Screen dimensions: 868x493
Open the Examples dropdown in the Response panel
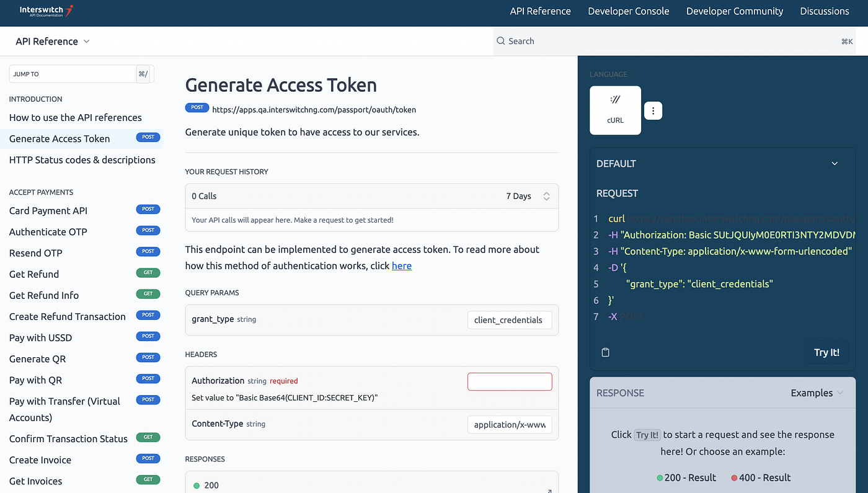pos(817,393)
